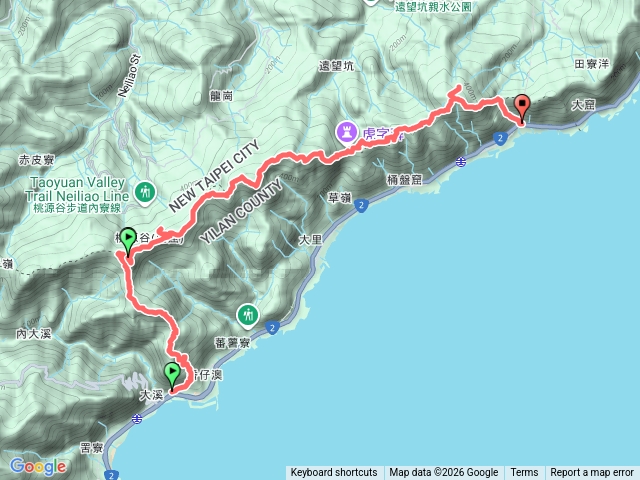640x480 pixels.
Task: Click the railway station icon near 桶盤窟
Action: click(x=461, y=162)
